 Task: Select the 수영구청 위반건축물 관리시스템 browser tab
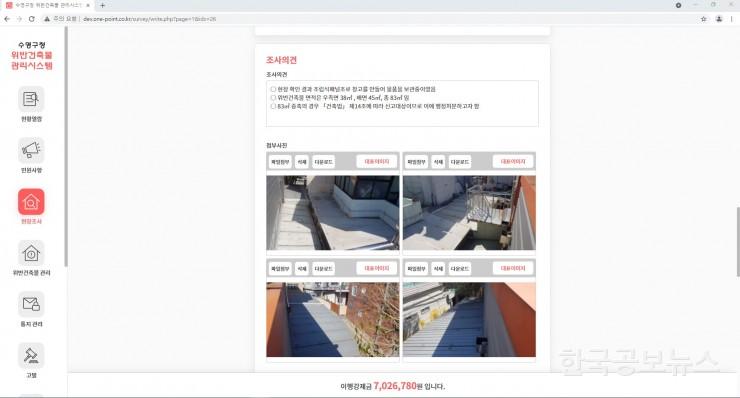point(47,5)
